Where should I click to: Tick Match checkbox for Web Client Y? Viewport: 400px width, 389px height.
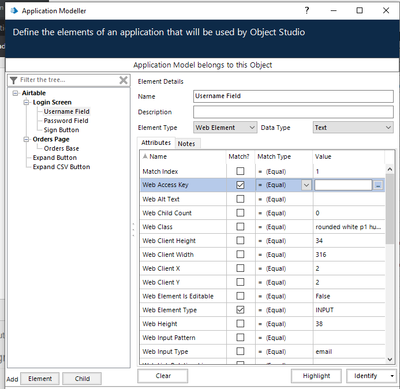[240, 282]
